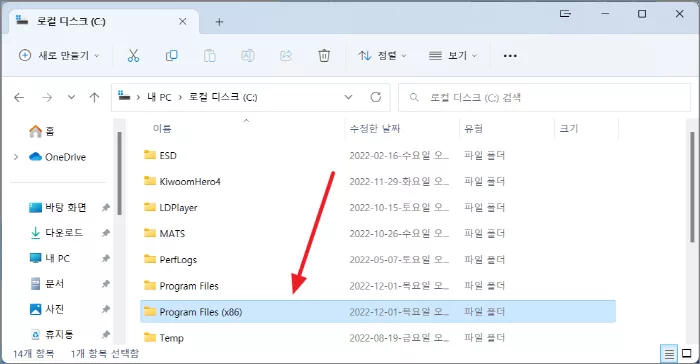Click the navigation pane scrollbar

pos(119,173)
